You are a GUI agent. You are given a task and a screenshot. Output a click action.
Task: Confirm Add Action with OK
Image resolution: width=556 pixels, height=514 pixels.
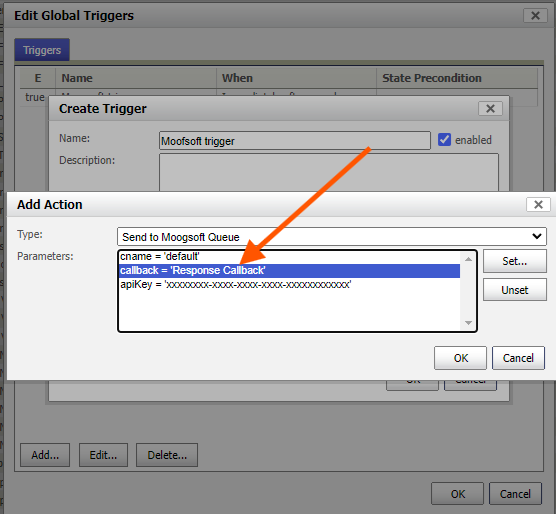[x=460, y=358]
